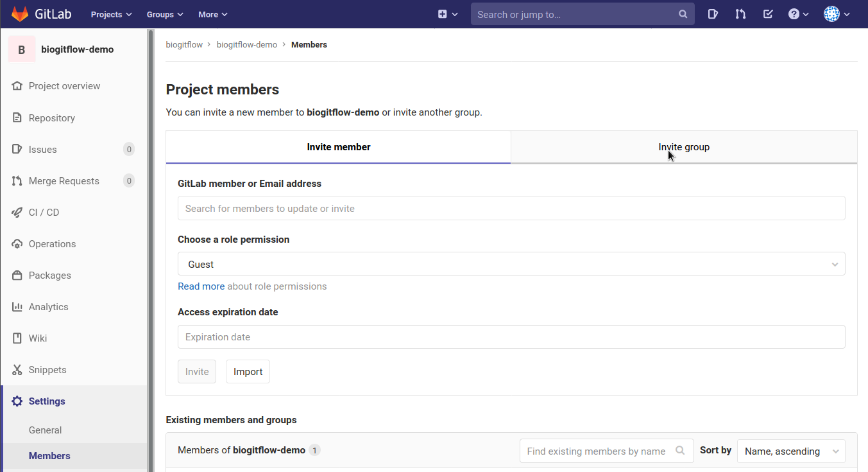
Task: Open the new item plus icon
Action: click(443, 14)
